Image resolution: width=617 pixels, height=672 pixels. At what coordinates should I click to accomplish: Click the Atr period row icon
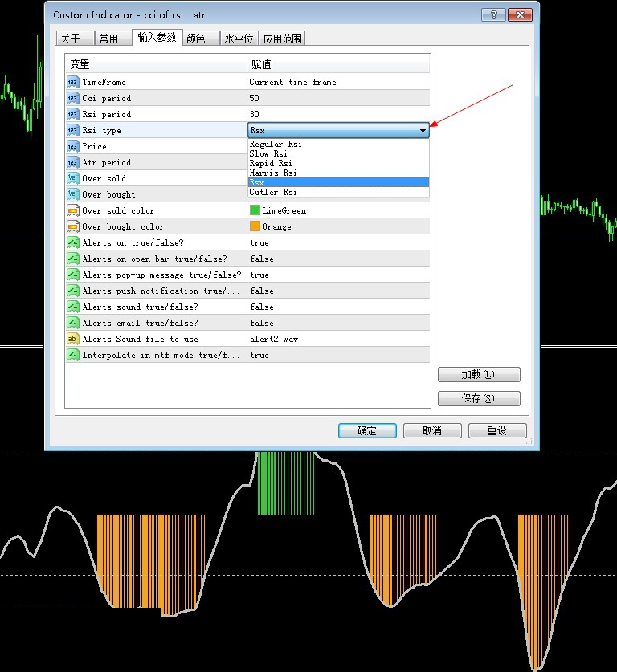[x=73, y=162]
